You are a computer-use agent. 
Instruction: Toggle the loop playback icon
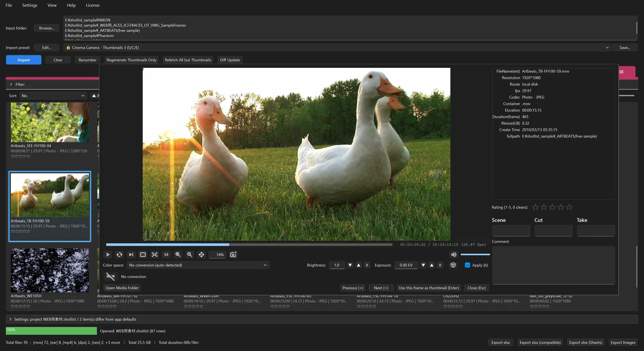pos(120,255)
